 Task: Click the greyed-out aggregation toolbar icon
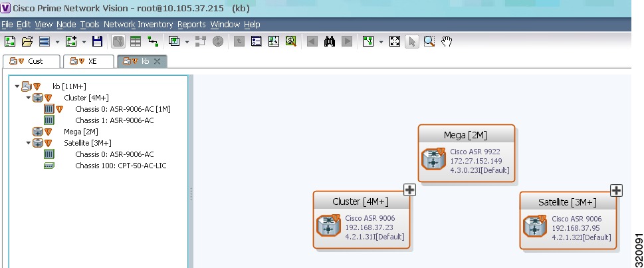(x=201, y=41)
